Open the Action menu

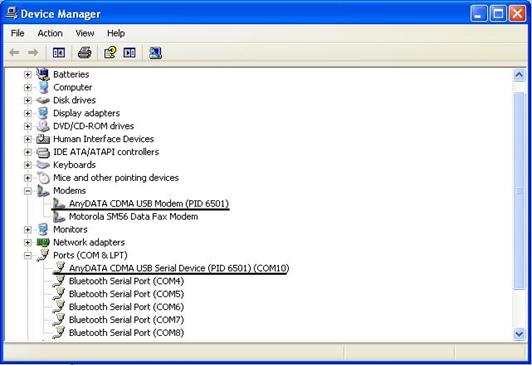[50, 33]
